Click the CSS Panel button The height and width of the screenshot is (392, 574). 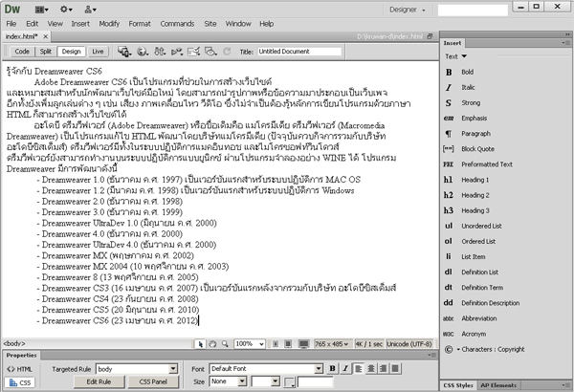[x=153, y=381]
